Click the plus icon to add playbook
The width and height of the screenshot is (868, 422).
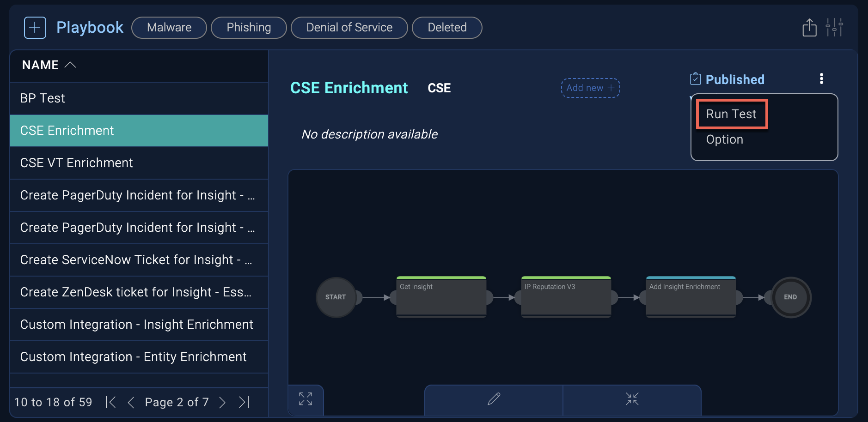(x=35, y=28)
